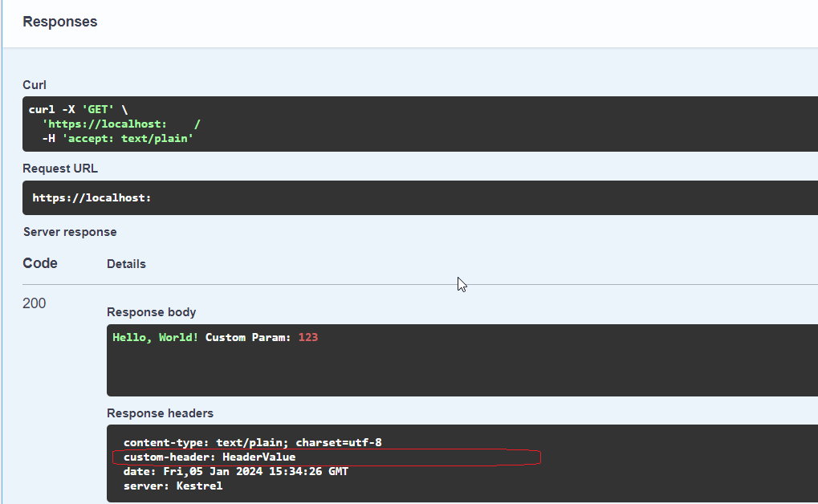The width and height of the screenshot is (818, 504).
Task: Click the curl -X 'GET' command line
Action: pos(78,110)
